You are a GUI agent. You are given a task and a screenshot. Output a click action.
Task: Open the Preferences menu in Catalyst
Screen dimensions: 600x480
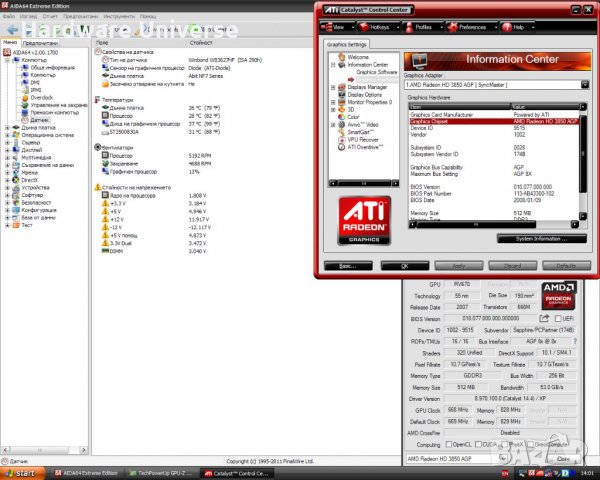coord(471,27)
